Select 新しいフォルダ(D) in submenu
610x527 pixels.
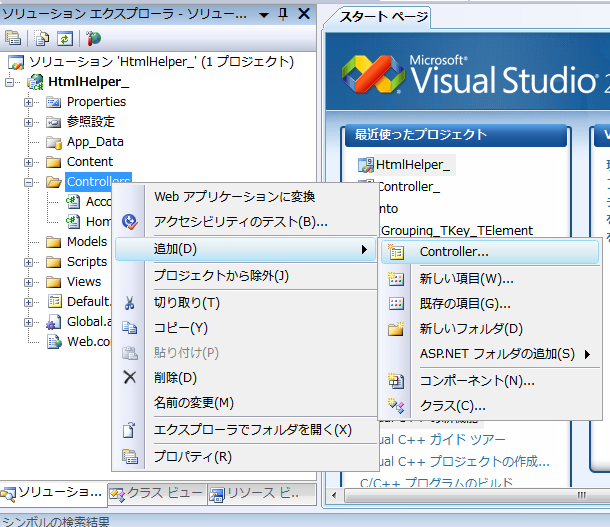[x=490, y=329]
